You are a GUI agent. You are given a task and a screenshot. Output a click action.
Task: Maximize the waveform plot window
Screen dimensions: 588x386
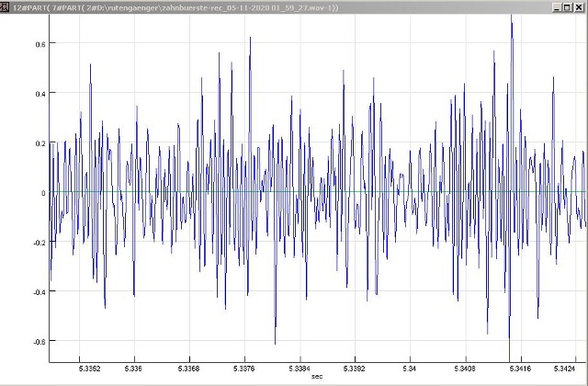[x=568, y=7]
